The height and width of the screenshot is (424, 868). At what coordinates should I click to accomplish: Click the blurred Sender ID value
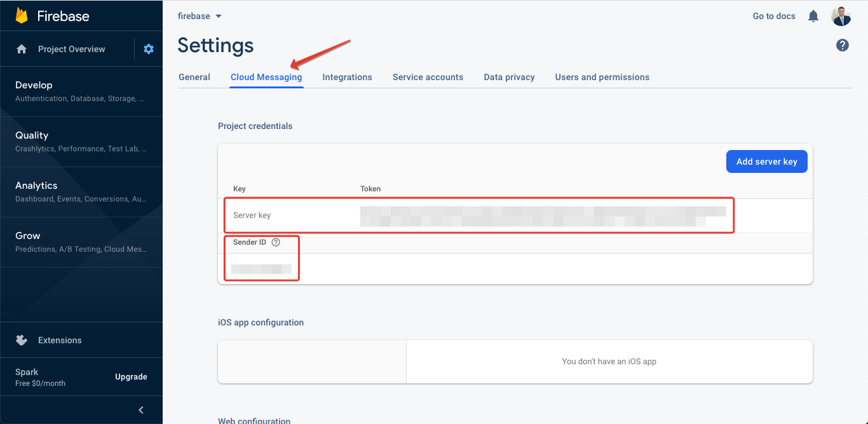click(x=261, y=269)
